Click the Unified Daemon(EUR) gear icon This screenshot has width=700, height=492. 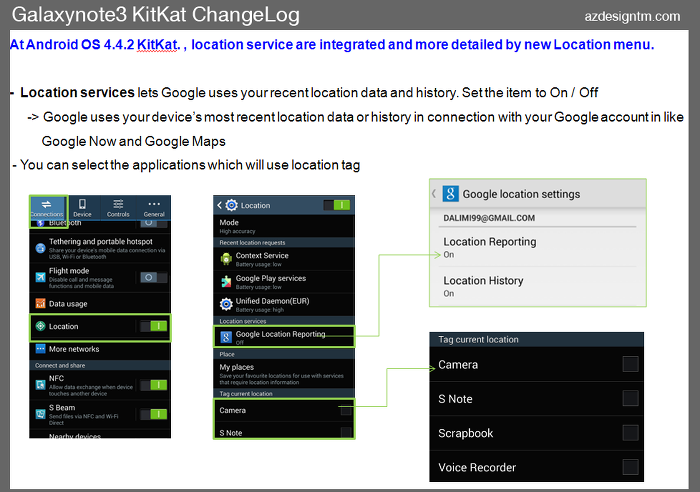point(226,304)
